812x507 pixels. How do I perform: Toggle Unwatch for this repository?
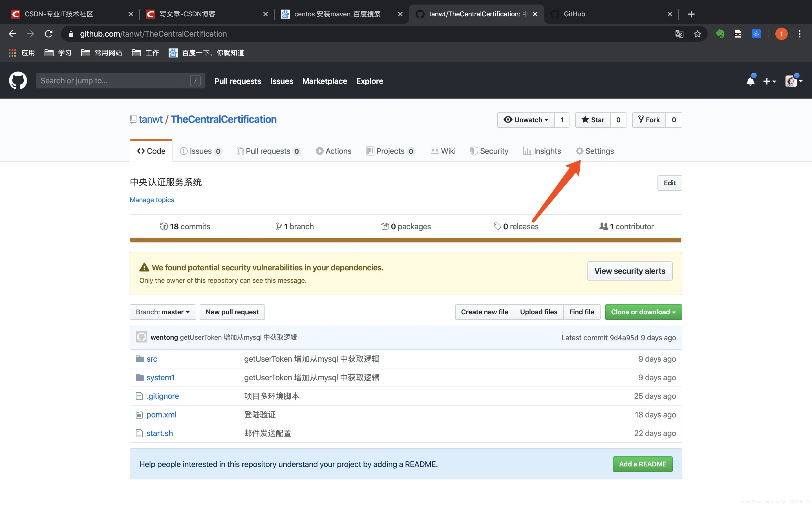pos(526,120)
